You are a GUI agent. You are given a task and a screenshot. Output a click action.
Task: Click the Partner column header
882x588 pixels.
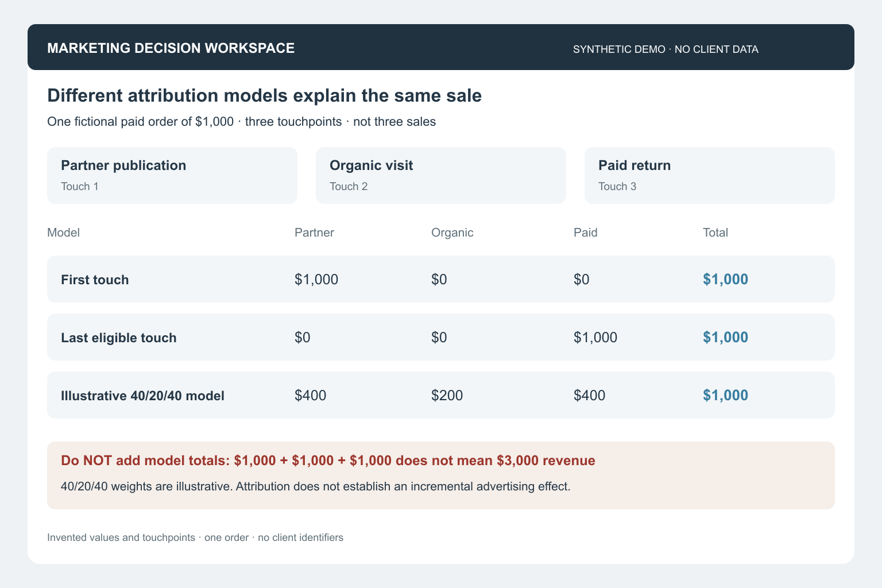(314, 233)
